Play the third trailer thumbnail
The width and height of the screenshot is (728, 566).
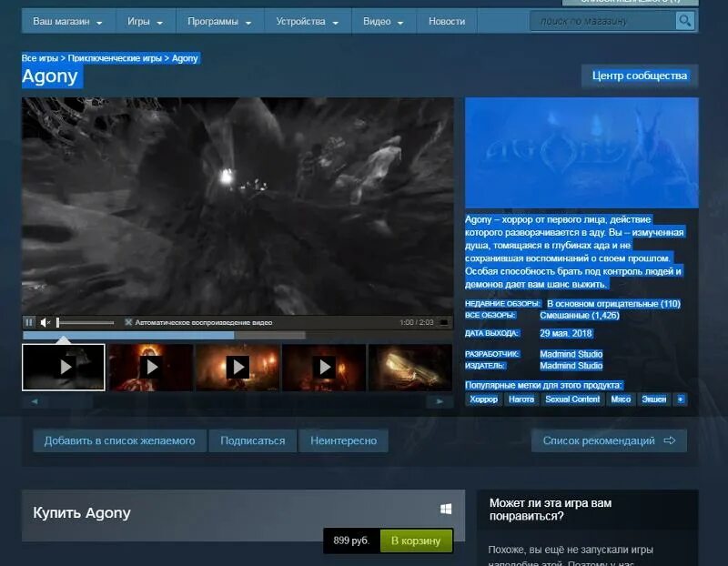[x=238, y=368]
